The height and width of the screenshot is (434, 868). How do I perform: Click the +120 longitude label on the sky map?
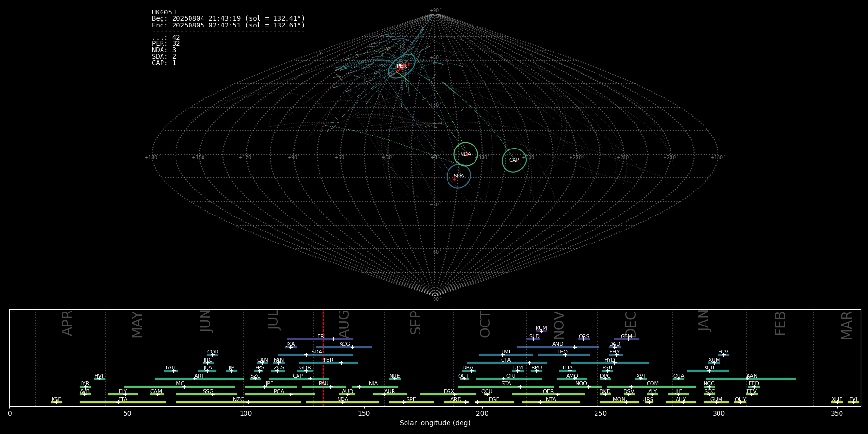pyautogui.click(x=245, y=158)
